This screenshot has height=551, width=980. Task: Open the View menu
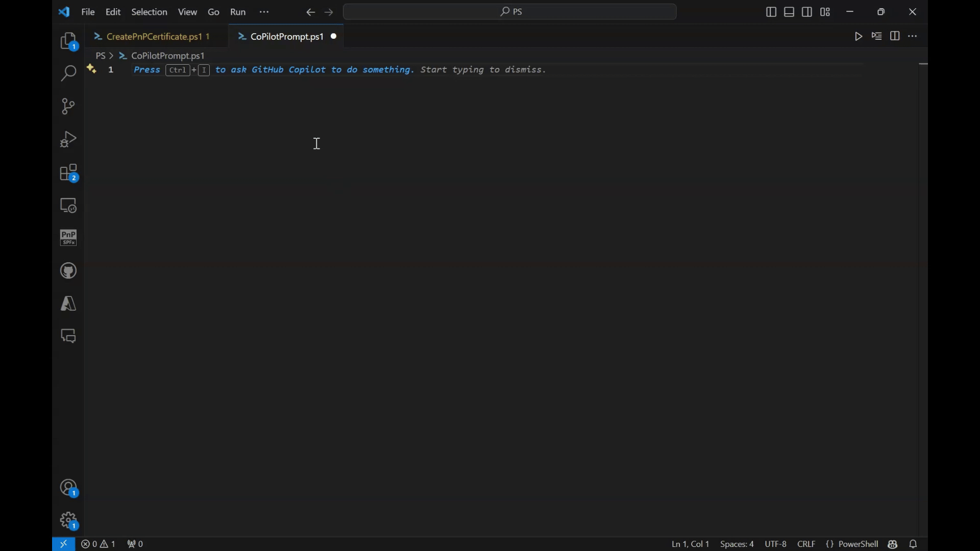coord(188,12)
